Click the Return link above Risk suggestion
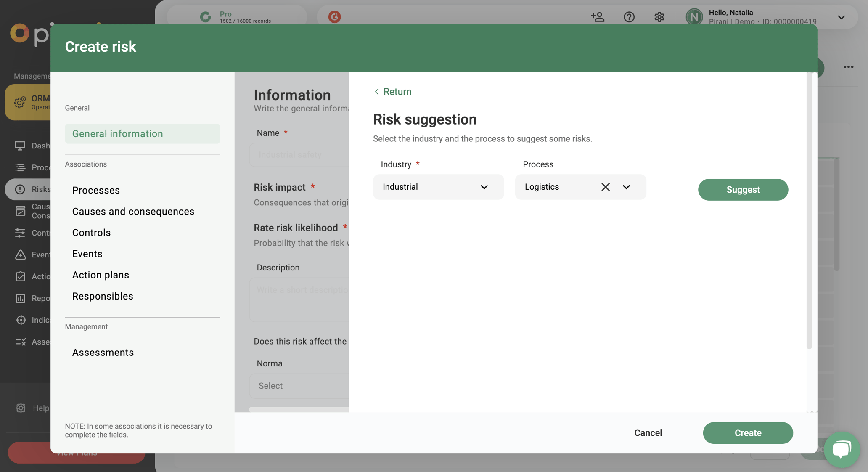Viewport: 868px width, 472px height. (x=392, y=91)
